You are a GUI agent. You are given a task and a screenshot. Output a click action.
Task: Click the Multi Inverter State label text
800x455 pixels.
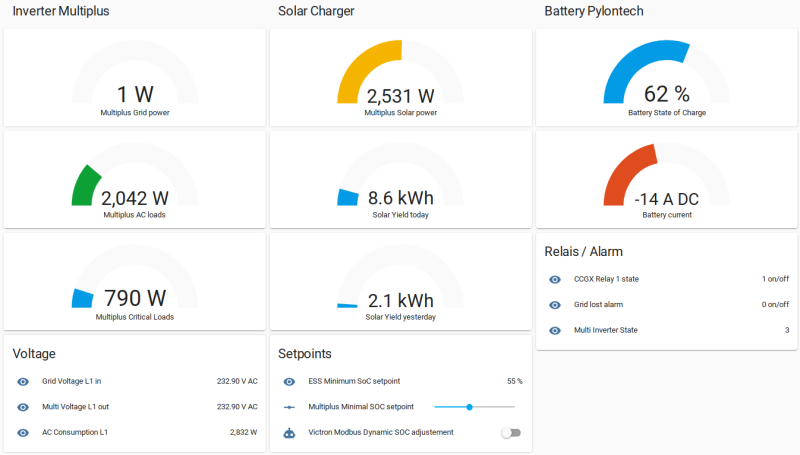coord(605,330)
